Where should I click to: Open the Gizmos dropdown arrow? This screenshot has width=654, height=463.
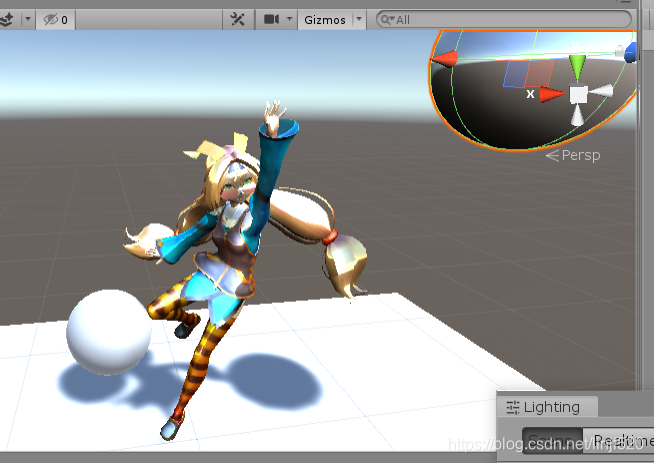click(x=359, y=19)
